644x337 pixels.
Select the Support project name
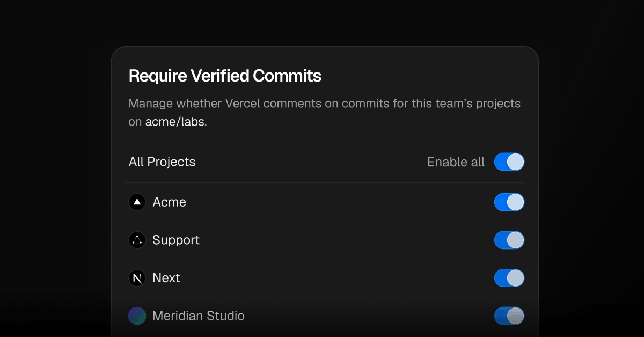[176, 240]
